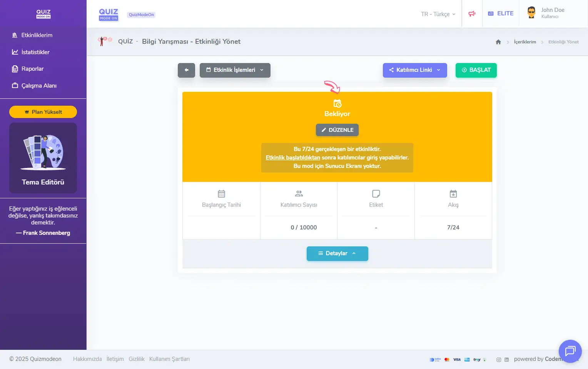Open Etkinliklerim in the sidebar
588x369 pixels.
tap(37, 35)
